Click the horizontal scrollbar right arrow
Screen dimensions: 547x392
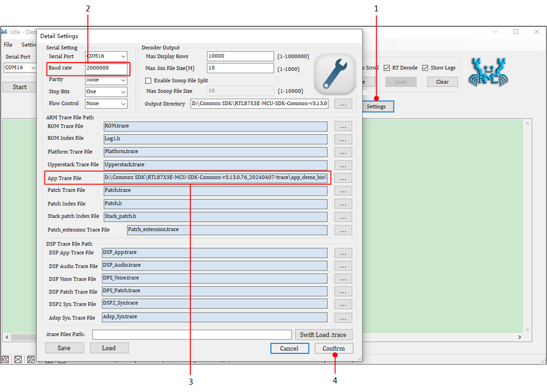(x=520, y=337)
